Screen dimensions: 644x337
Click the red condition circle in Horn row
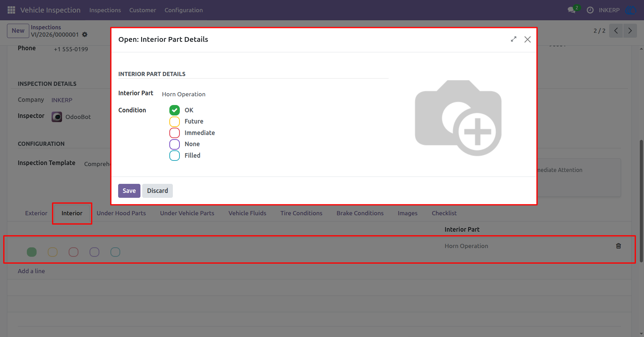tap(74, 252)
